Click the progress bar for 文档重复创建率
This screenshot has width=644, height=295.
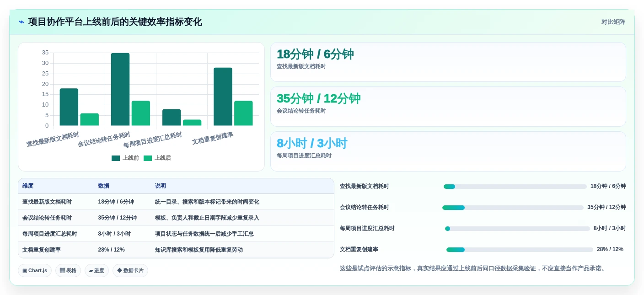coord(520,250)
